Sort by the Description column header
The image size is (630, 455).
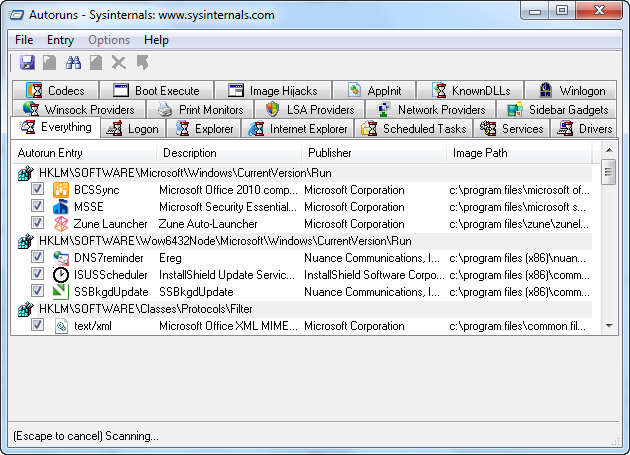tap(229, 153)
